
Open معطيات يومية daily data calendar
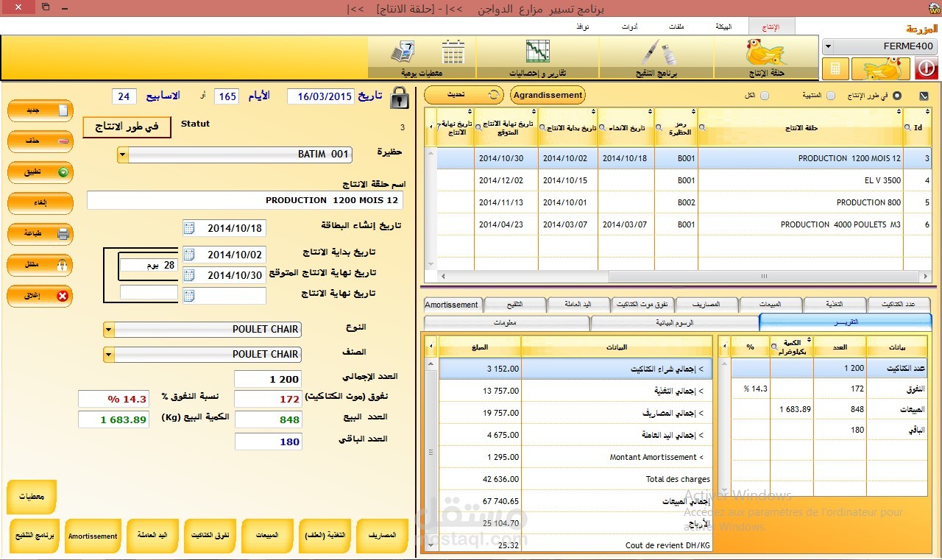pyautogui.click(x=422, y=57)
